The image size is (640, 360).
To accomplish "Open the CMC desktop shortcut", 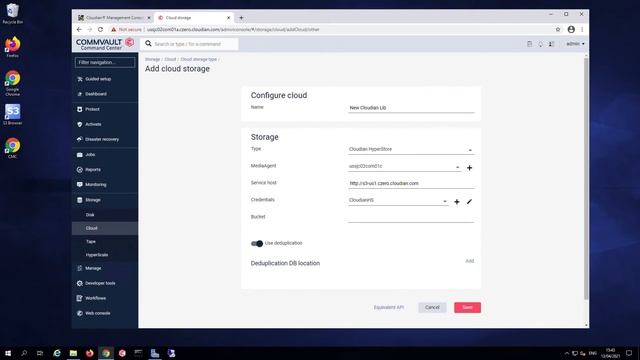I will [x=13, y=148].
